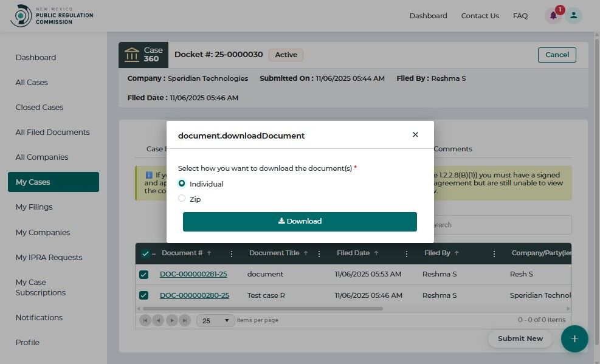Image resolution: width=600 pixels, height=364 pixels.
Task: Click '11/06/2025 05:53 AM' filed date cell
Action: point(368,274)
